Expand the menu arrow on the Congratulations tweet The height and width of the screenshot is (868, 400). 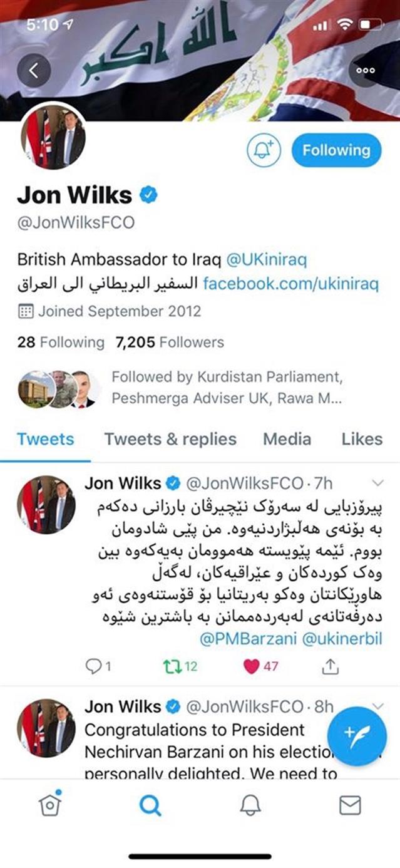pyautogui.click(x=377, y=706)
